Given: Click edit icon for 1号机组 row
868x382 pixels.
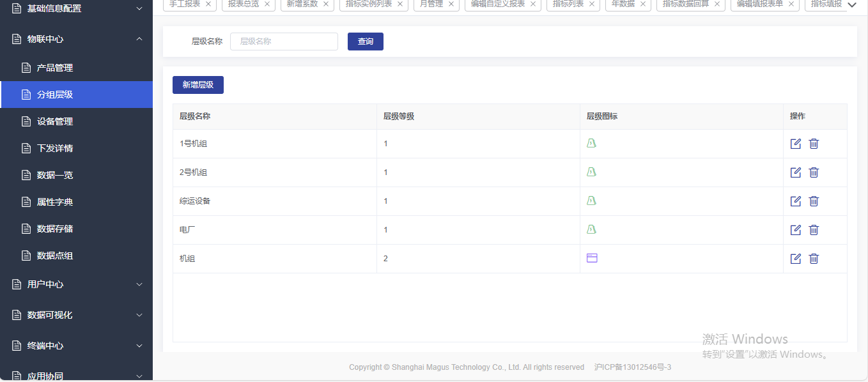Looking at the screenshot, I should (x=796, y=144).
